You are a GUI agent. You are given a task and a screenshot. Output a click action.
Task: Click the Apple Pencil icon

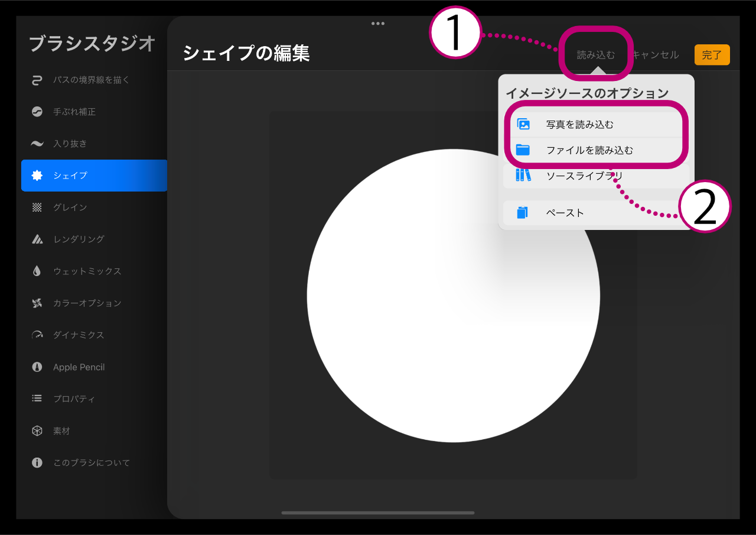[37, 367]
